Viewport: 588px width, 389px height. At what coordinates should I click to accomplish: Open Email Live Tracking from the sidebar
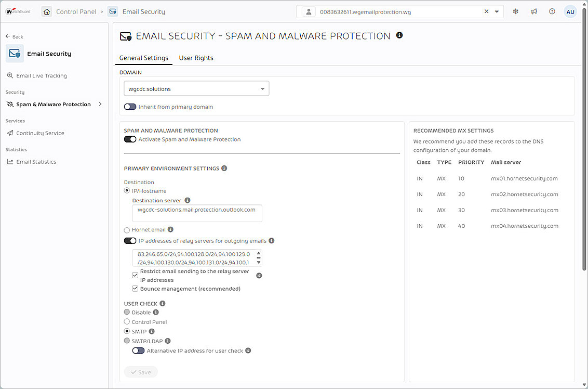pyautogui.click(x=42, y=75)
